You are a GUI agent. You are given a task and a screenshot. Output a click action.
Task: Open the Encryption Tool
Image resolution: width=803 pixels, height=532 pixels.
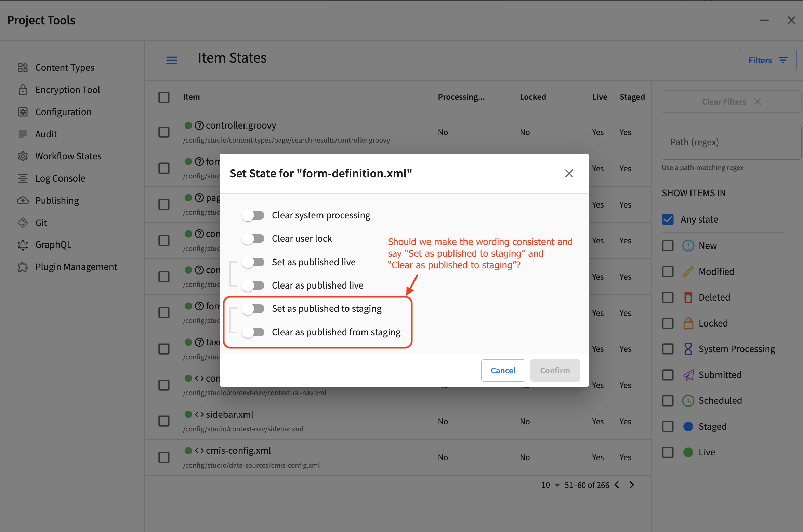(x=67, y=90)
